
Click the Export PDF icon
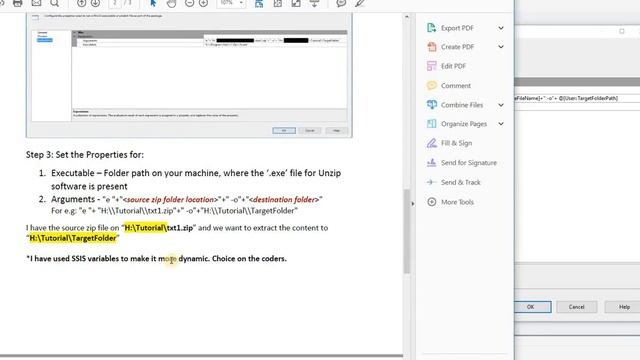click(431, 27)
